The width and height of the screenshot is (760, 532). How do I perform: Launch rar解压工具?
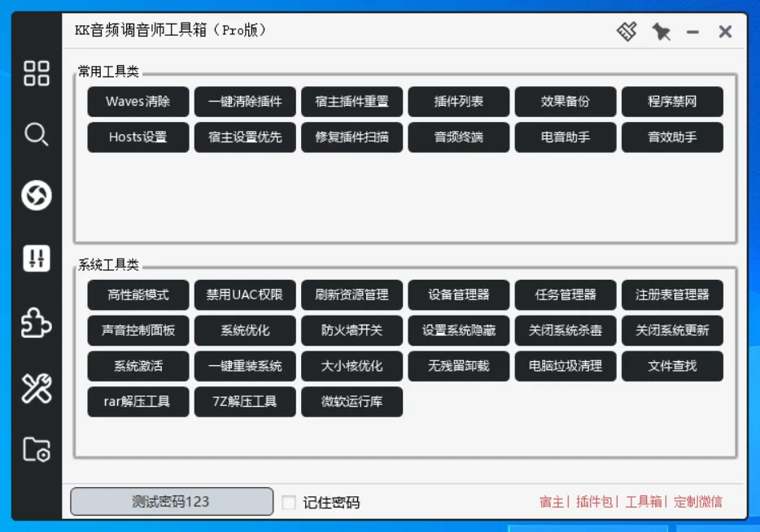[x=138, y=402]
